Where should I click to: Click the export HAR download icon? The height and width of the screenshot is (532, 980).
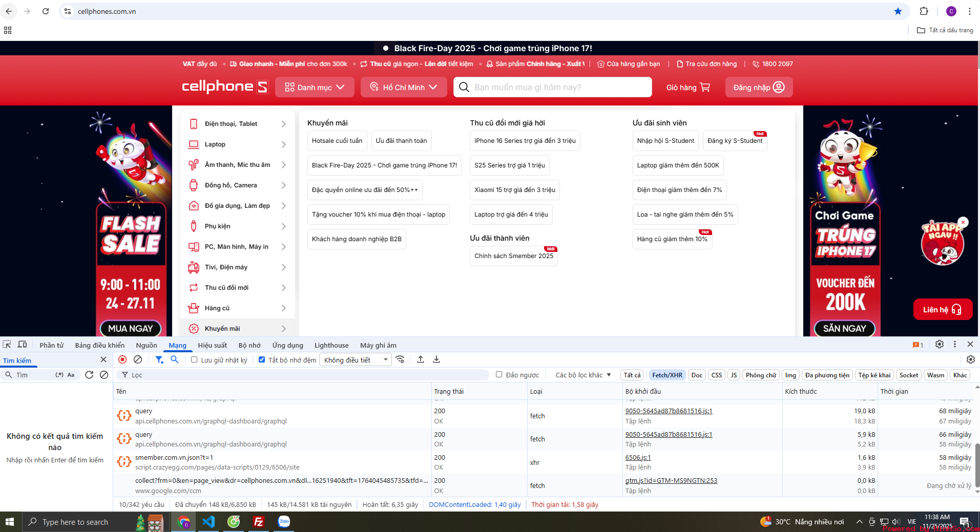coord(436,359)
